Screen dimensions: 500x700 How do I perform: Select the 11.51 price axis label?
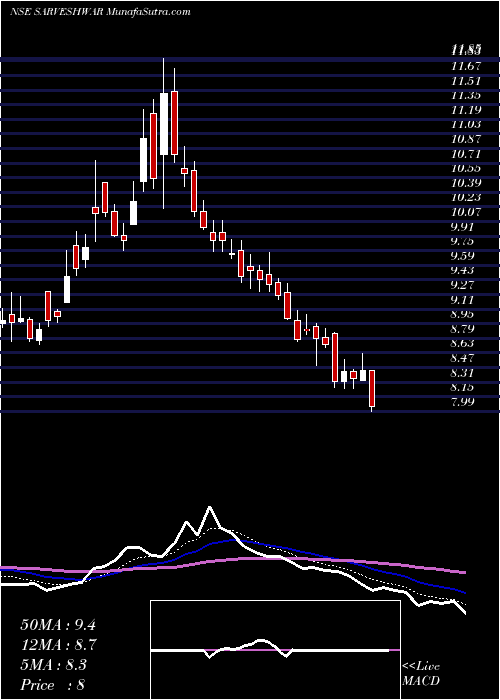tap(466, 81)
